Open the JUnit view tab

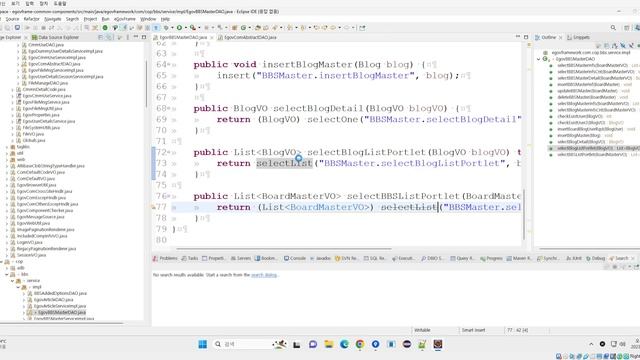click(574, 258)
